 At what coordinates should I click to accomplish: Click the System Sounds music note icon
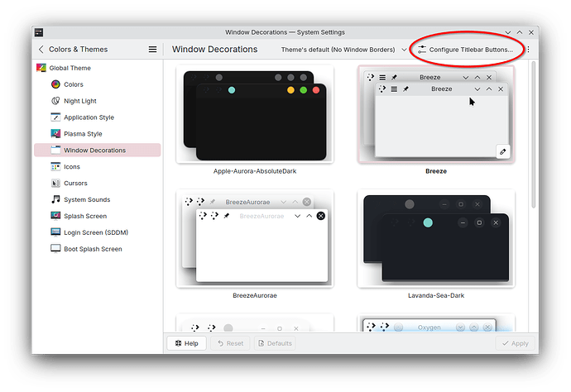pos(55,199)
